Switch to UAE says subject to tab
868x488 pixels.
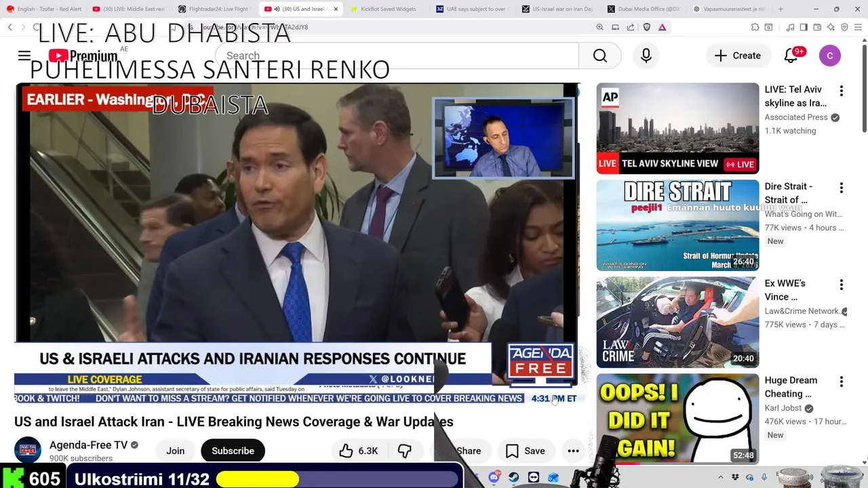coord(473,9)
